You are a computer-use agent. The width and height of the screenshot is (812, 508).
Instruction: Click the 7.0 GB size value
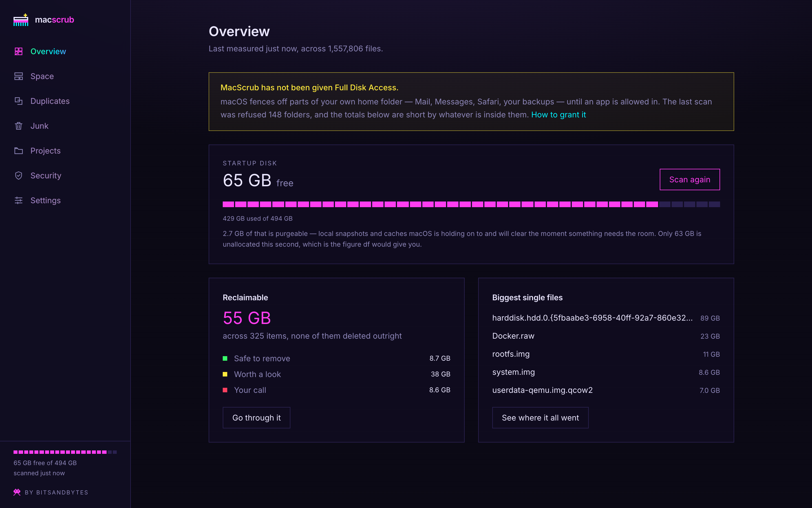point(710,391)
